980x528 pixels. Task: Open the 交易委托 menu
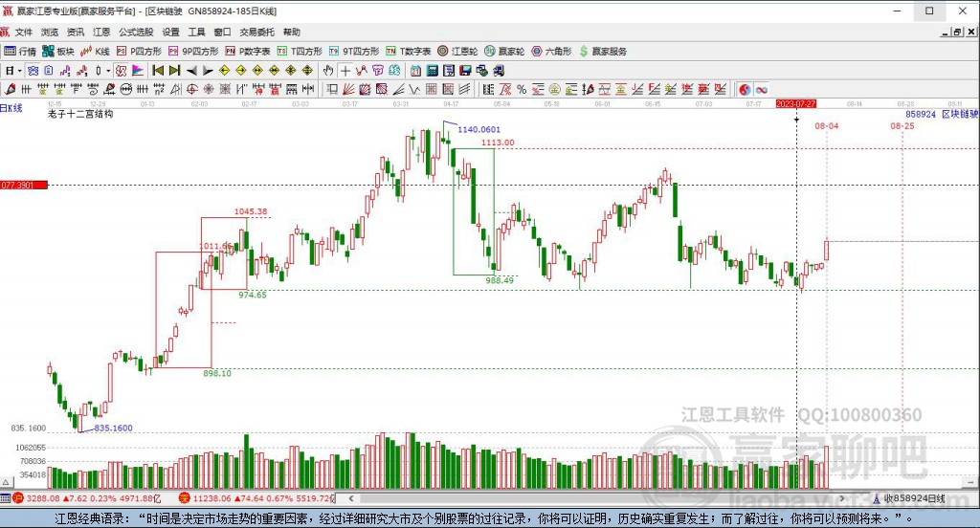256,32
